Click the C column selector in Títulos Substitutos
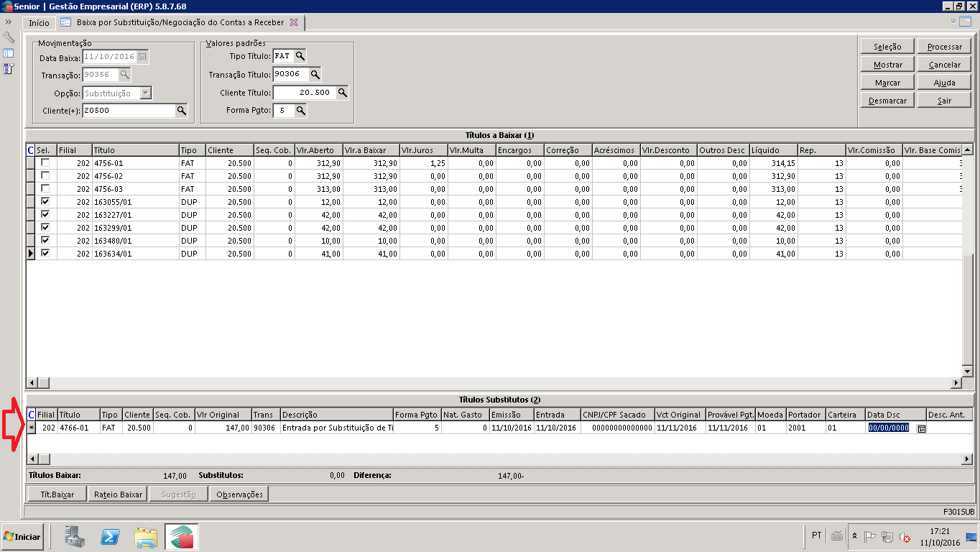This screenshot has width=980, height=552. click(x=30, y=415)
